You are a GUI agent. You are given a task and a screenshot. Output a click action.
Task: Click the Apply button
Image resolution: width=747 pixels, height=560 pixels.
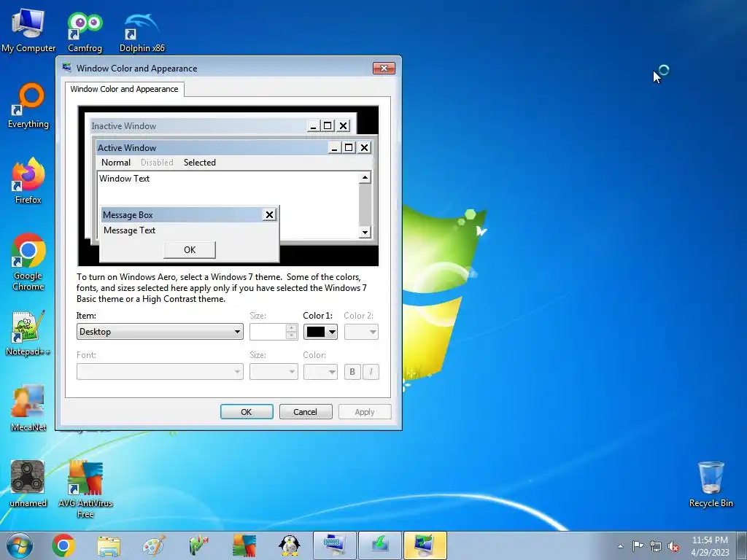click(365, 412)
